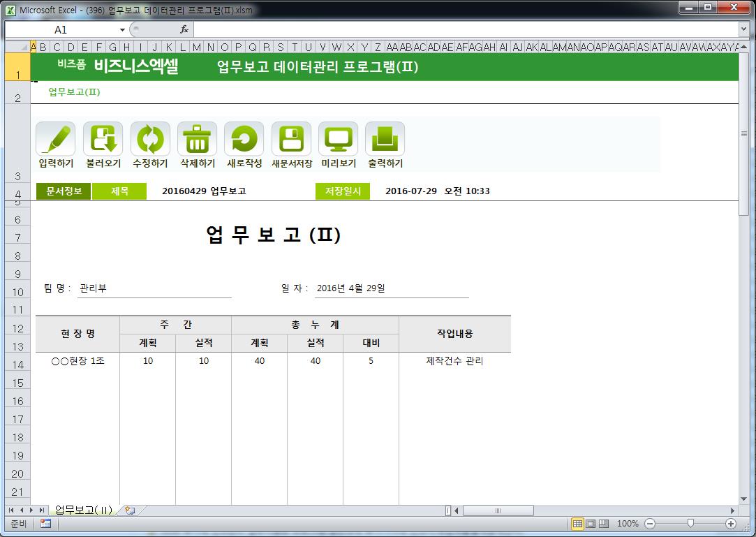Select the ○○현장 1조 cell
Screen dimensions: 756x537
(77, 361)
